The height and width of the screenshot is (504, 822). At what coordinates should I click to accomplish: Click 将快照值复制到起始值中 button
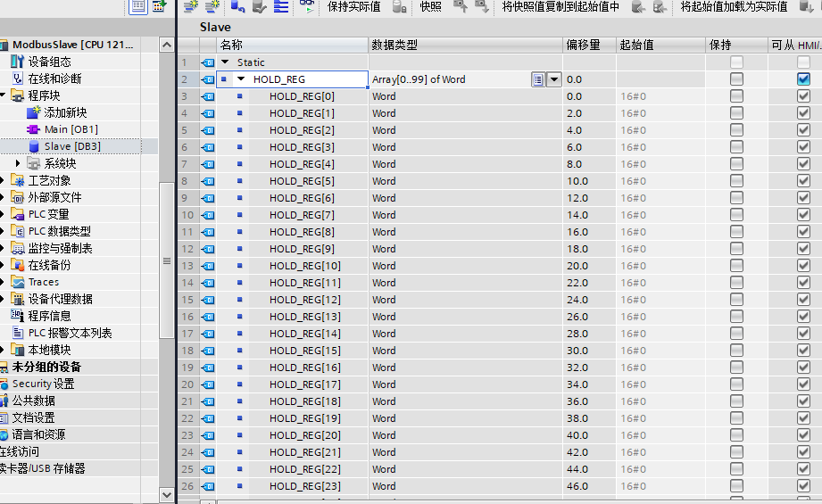560,7
